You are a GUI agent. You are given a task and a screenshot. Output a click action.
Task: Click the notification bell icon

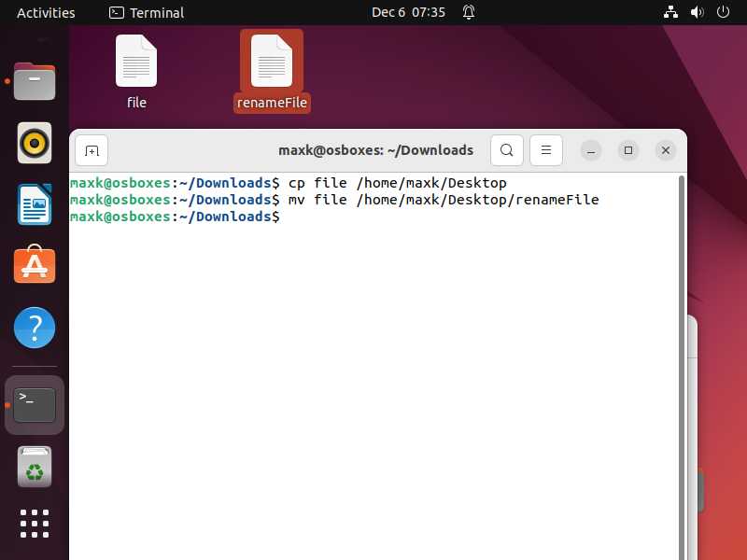[x=469, y=12]
